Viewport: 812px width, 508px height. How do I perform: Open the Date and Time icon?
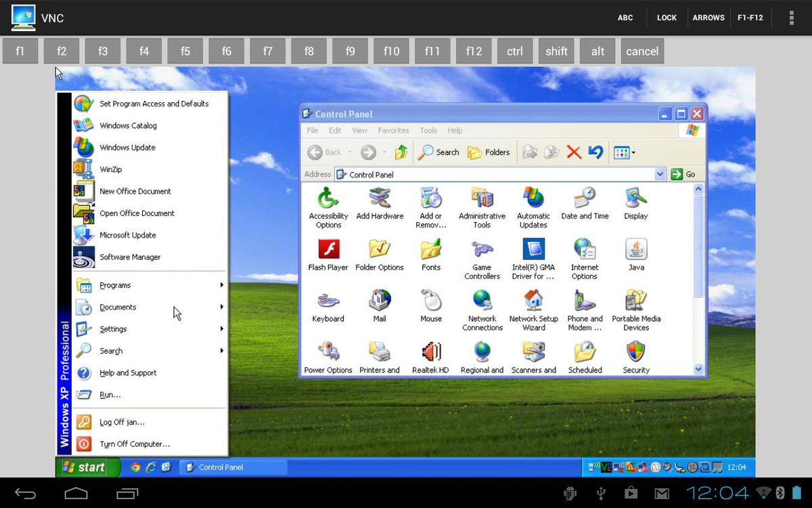coord(585,203)
